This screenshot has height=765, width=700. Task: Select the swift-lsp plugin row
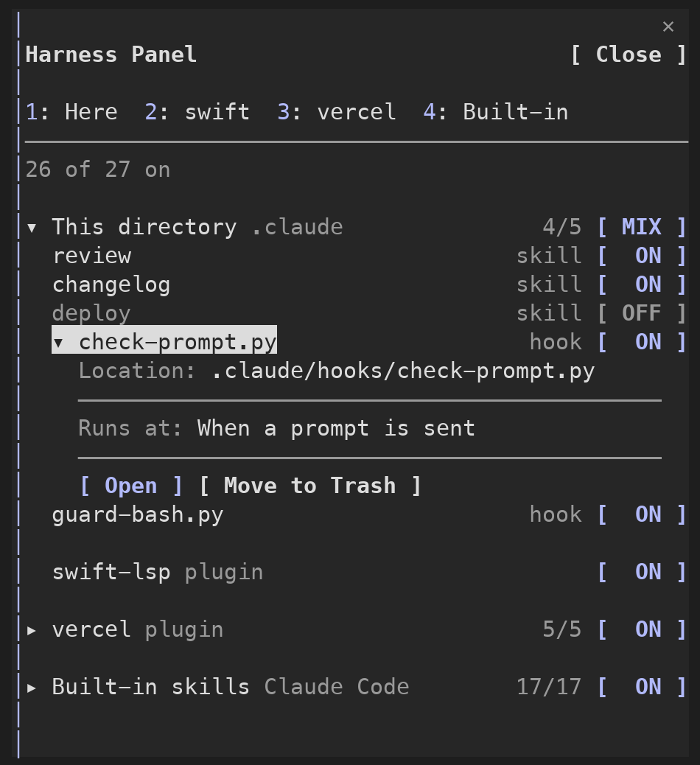368,572
